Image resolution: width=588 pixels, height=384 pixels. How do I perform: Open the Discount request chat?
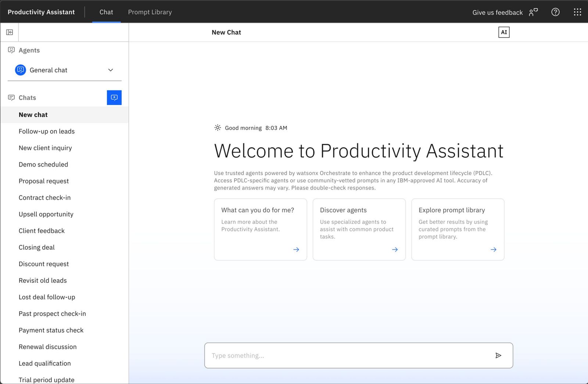click(64, 264)
